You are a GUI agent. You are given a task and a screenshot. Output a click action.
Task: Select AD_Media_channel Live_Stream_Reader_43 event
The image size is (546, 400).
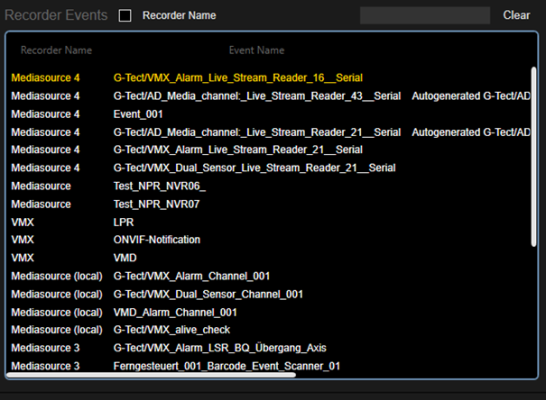coord(269,96)
